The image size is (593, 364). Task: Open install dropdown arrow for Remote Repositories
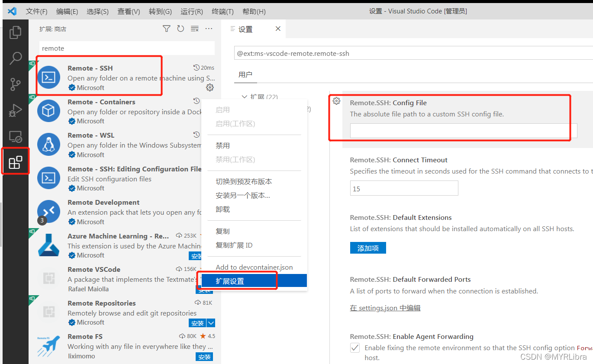(211, 323)
